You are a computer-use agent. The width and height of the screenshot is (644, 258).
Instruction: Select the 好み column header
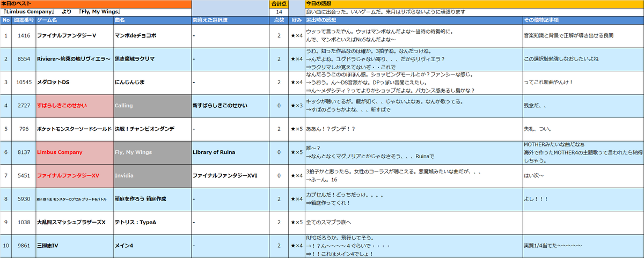pyautogui.click(x=296, y=20)
